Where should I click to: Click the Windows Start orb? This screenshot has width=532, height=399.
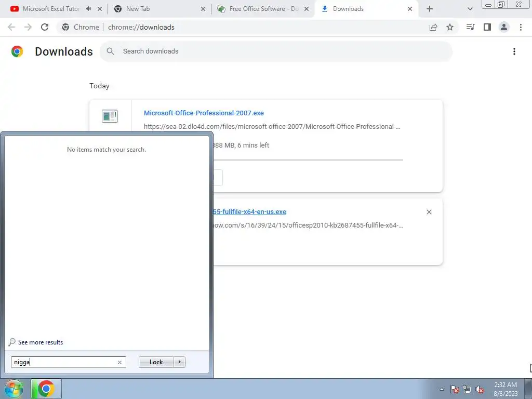click(14, 389)
